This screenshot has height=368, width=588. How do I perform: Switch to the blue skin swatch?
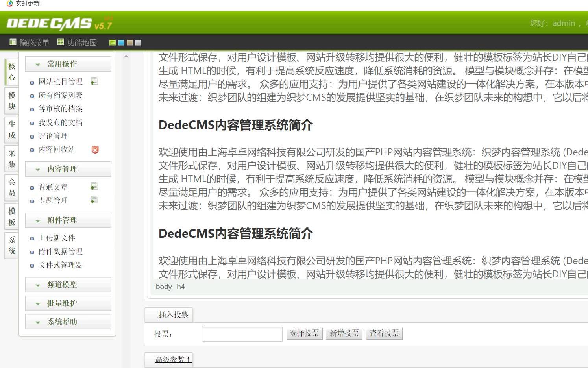pos(121,43)
